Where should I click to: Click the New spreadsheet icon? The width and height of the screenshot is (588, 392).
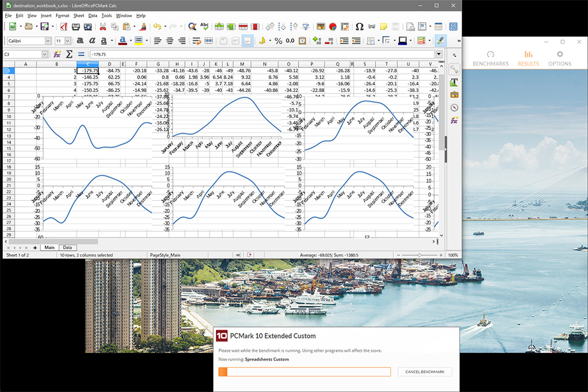pos(13,26)
